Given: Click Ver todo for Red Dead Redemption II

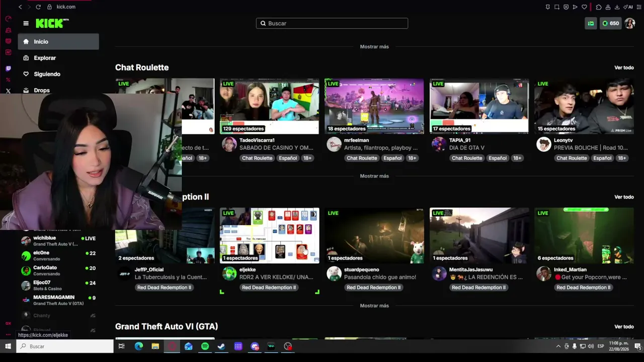Looking at the screenshot, I should click(624, 197).
